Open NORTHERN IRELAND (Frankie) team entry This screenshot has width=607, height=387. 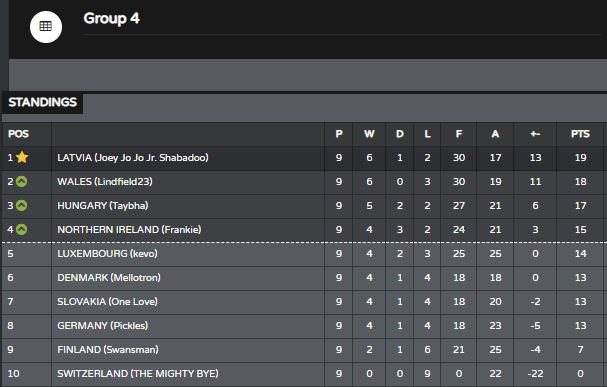coord(129,229)
